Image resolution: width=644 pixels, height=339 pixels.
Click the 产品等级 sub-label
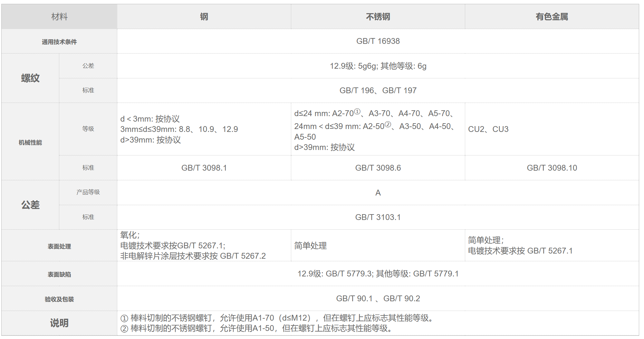tap(88, 193)
